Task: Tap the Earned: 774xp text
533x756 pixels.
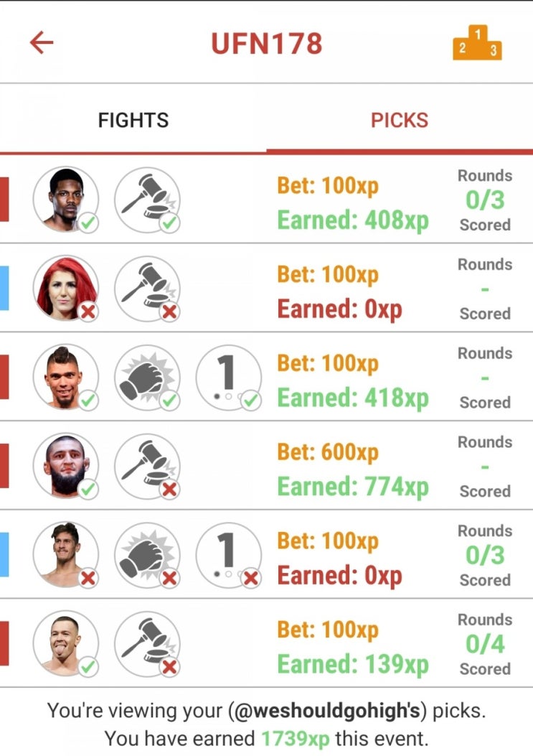Action: 353,487
